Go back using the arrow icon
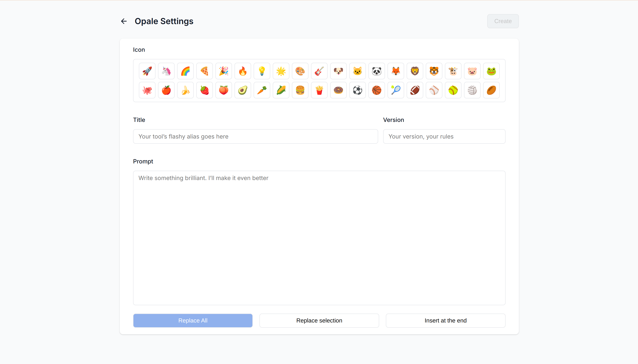 [x=124, y=21]
